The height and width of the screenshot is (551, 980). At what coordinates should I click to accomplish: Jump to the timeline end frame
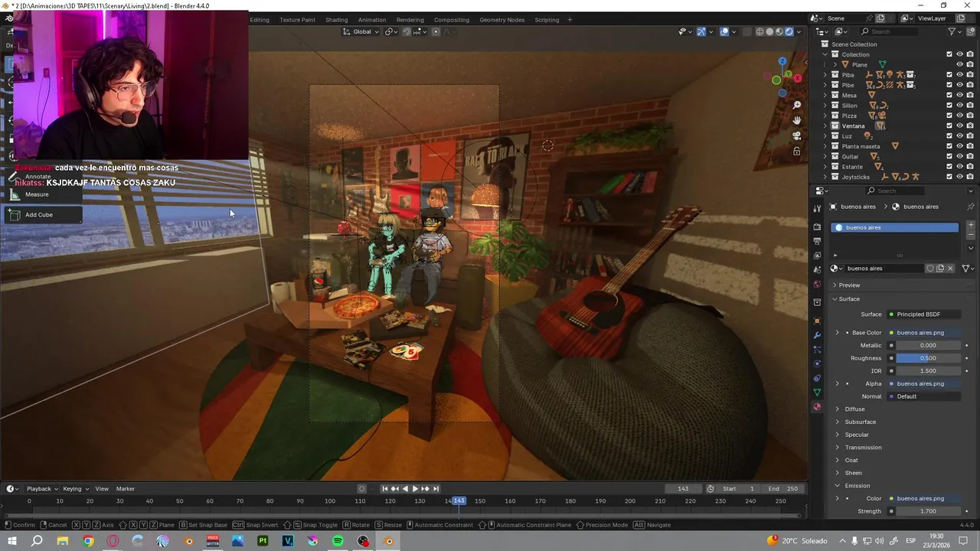point(436,489)
